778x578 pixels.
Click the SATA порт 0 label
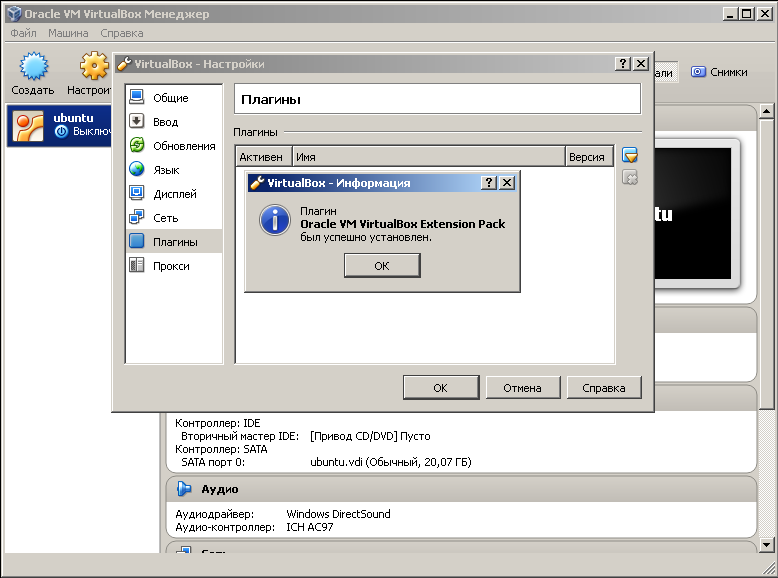(x=213, y=462)
